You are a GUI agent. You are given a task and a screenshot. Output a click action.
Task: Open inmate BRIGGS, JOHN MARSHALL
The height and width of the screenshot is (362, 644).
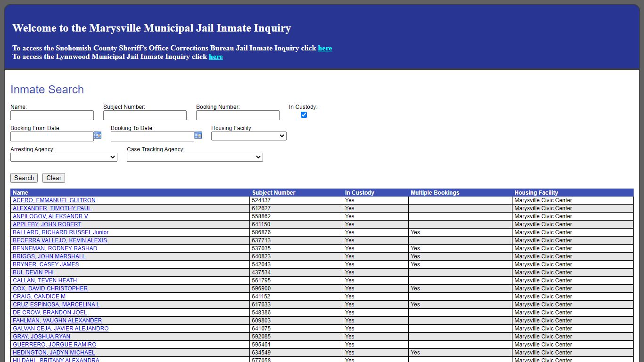coord(49,256)
